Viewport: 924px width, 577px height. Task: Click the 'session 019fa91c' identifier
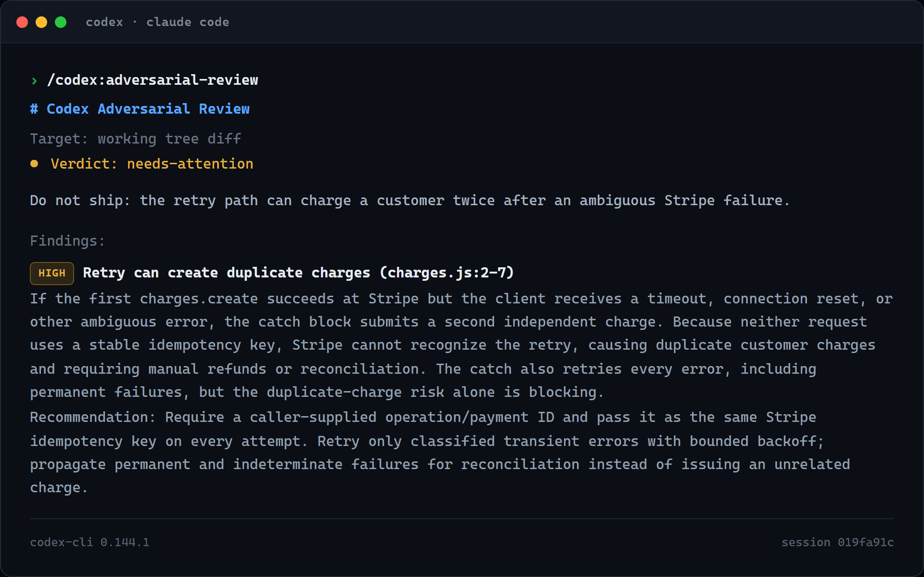coord(837,542)
